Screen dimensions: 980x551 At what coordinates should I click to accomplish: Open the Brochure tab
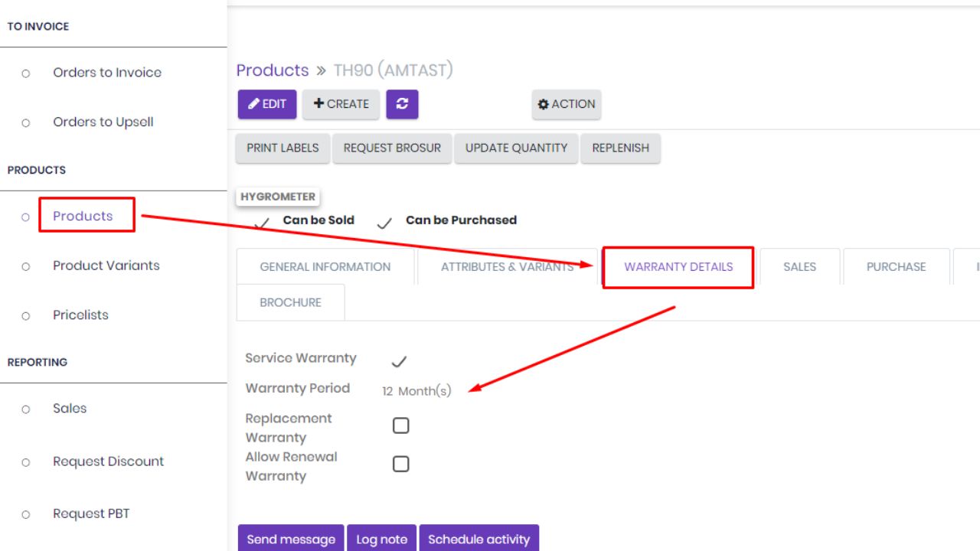(290, 302)
